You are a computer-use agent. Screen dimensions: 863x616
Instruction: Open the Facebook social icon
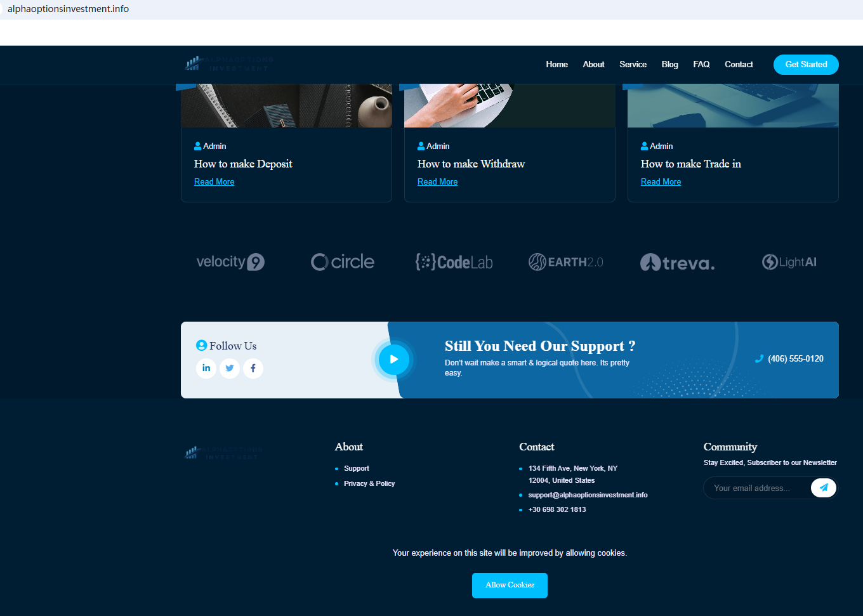click(x=253, y=368)
